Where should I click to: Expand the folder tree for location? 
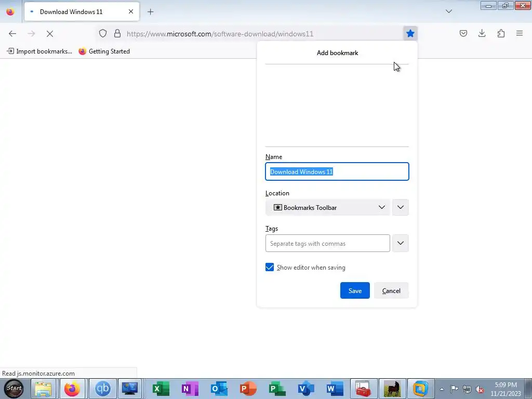point(401,207)
